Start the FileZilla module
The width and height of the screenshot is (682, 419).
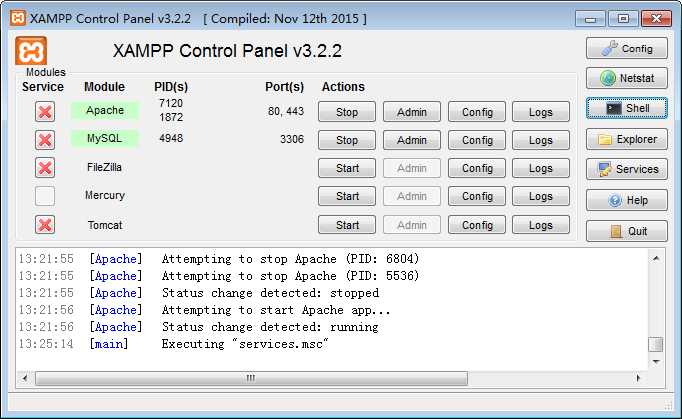[347, 168]
